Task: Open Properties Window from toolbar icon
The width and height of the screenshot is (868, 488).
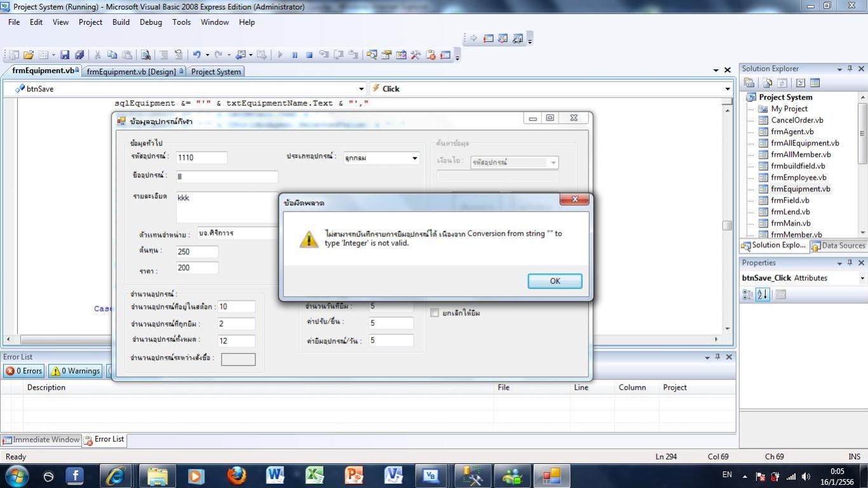Action: 387,55
